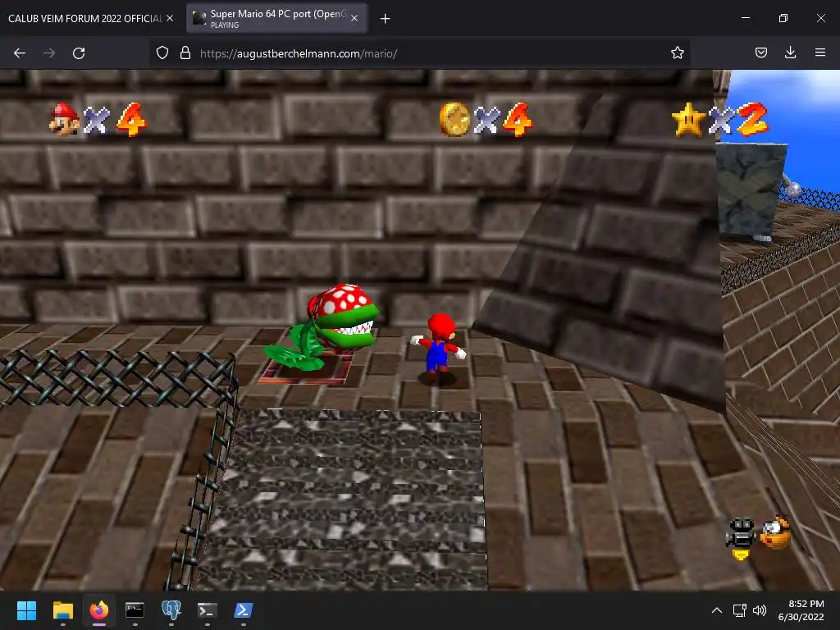This screenshot has height=630, width=840.
Task: Restore down the Firefox window
Action: (x=783, y=18)
